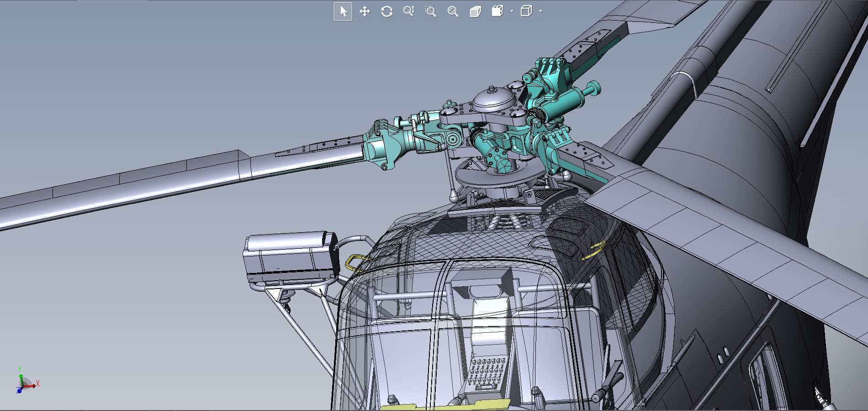Image resolution: width=868 pixels, height=411 pixels.
Task: Click the view orientation cube icon
Action: coord(498,11)
